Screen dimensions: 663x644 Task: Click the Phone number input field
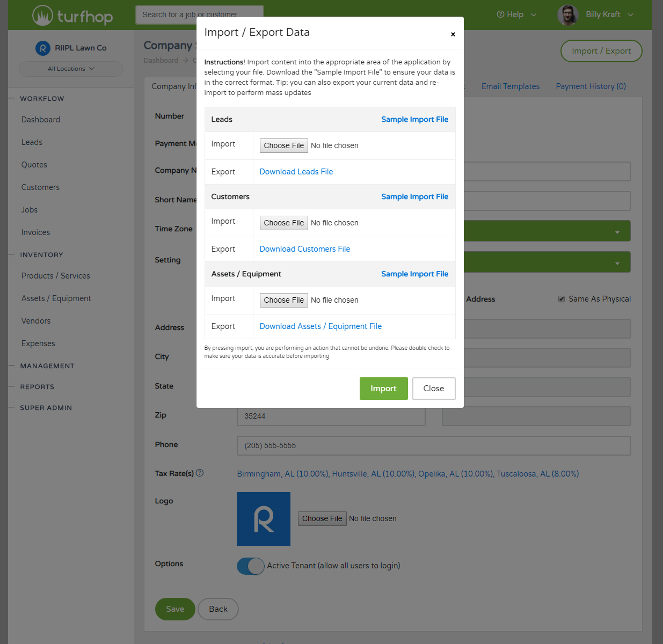coord(433,445)
